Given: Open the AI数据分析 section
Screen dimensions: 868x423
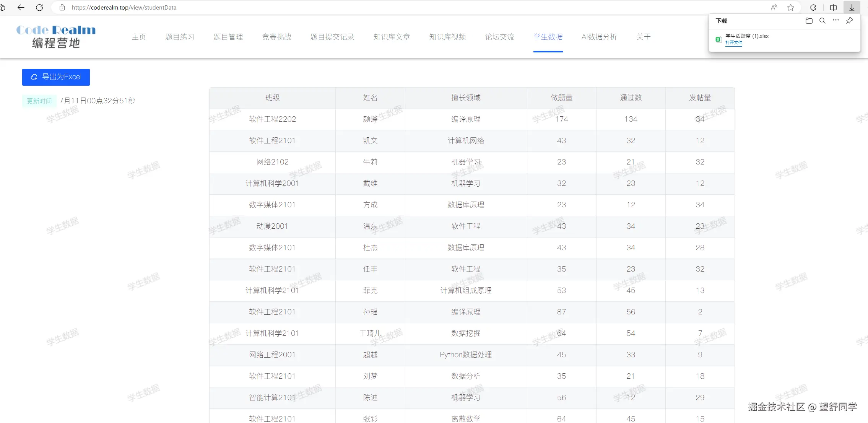Looking at the screenshot, I should pyautogui.click(x=598, y=37).
